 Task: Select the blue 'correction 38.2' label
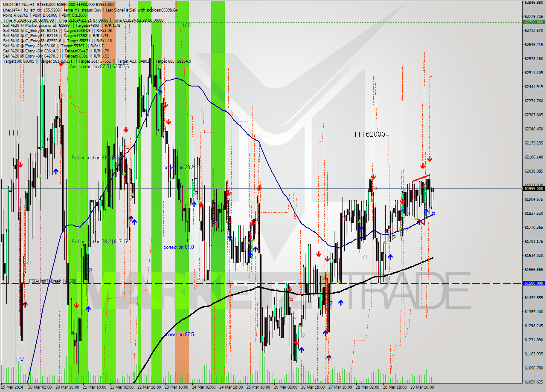(179, 167)
